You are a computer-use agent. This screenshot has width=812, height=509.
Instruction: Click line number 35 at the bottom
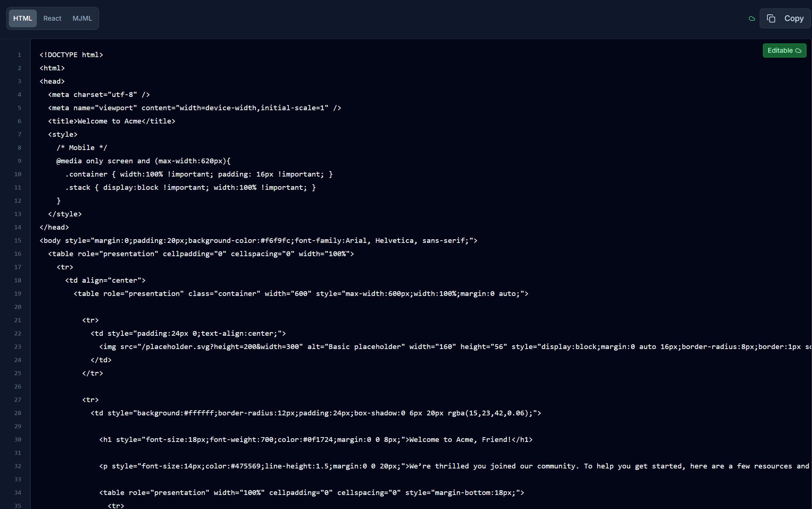(17, 505)
